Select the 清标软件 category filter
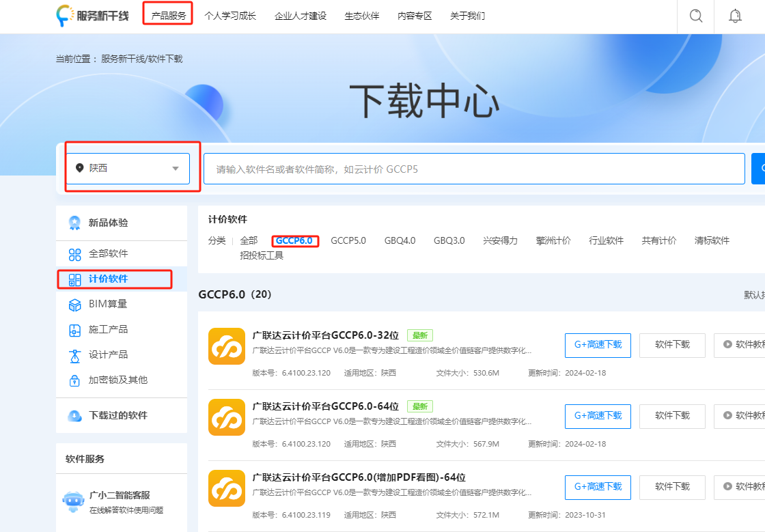This screenshot has height=532, width=765. [x=712, y=240]
